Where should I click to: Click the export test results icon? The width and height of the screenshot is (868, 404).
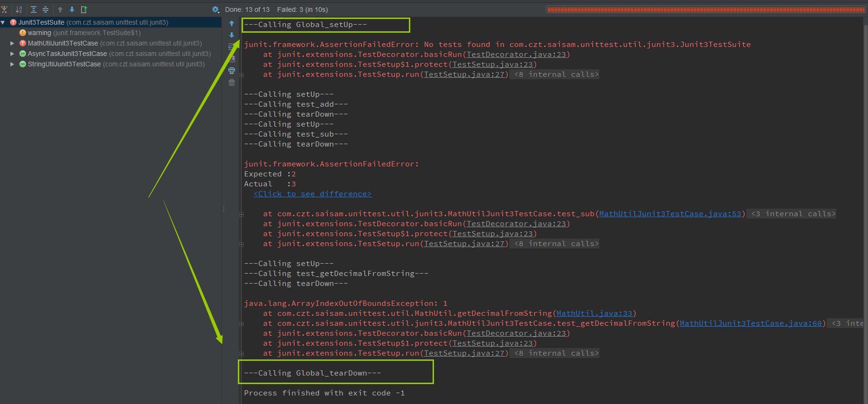(x=84, y=9)
